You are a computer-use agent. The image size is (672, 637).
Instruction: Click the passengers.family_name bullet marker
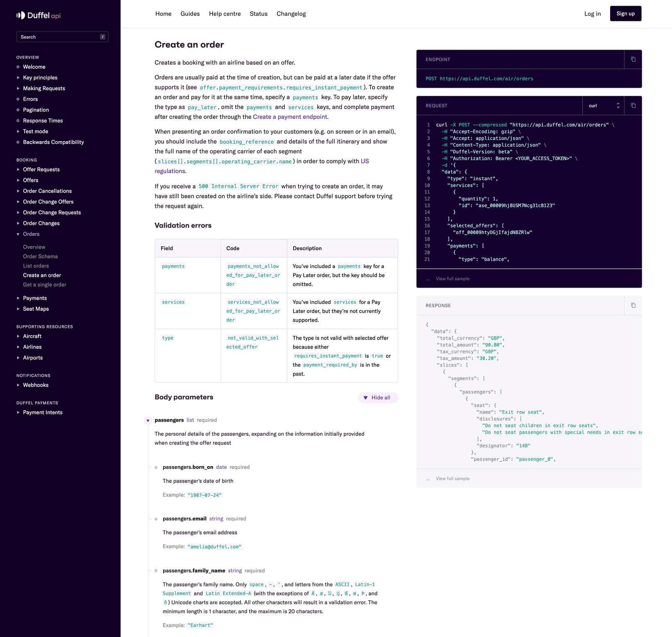tap(156, 571)
